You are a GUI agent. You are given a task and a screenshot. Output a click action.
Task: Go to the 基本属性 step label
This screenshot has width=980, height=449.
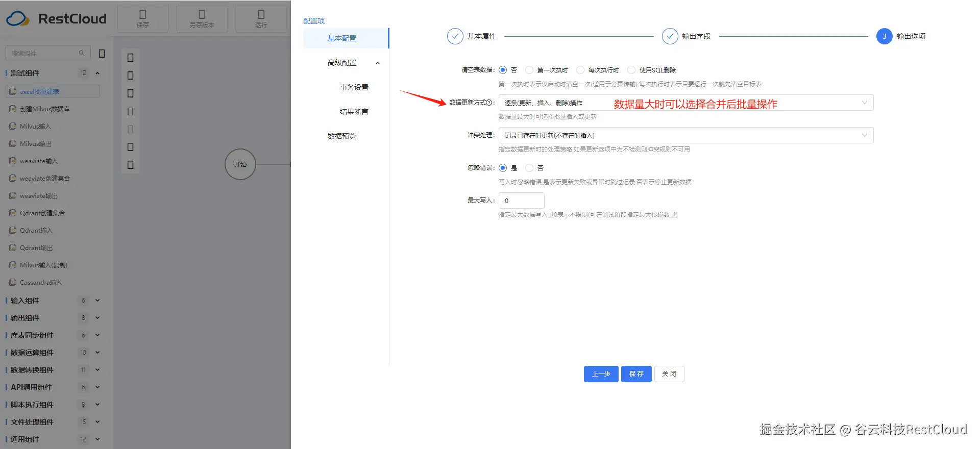(x=482, y=36)
